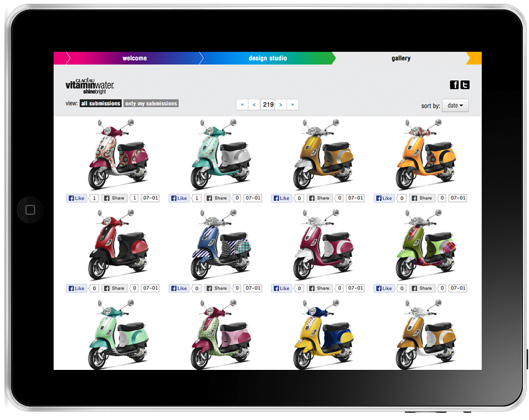Share the green plaid scooter
This screenshot has width=529, height=420.
pos(422,288)
